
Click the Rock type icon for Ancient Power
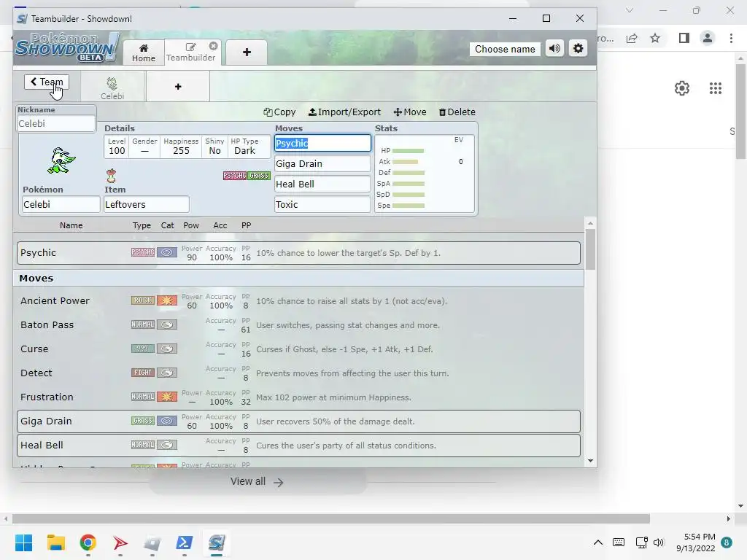point(143,300)
